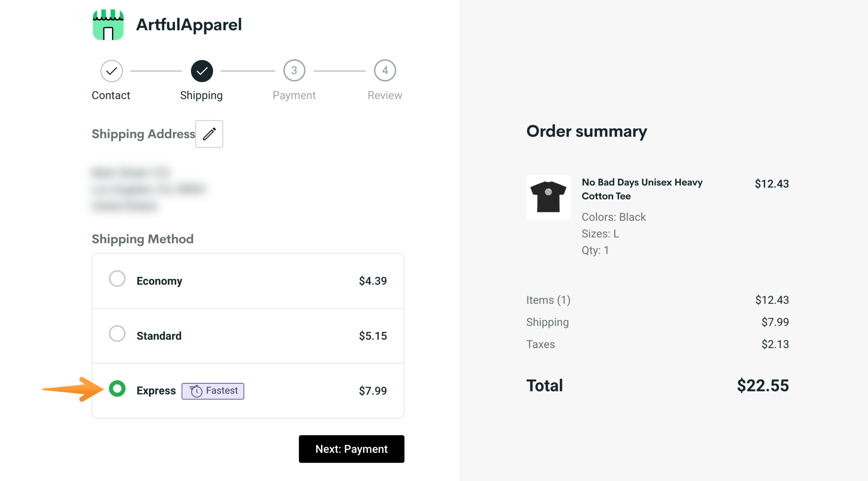The width and height of the screenshot is (868, 481).
Task: Go to the Contact step label
Action: click(111, 95)
